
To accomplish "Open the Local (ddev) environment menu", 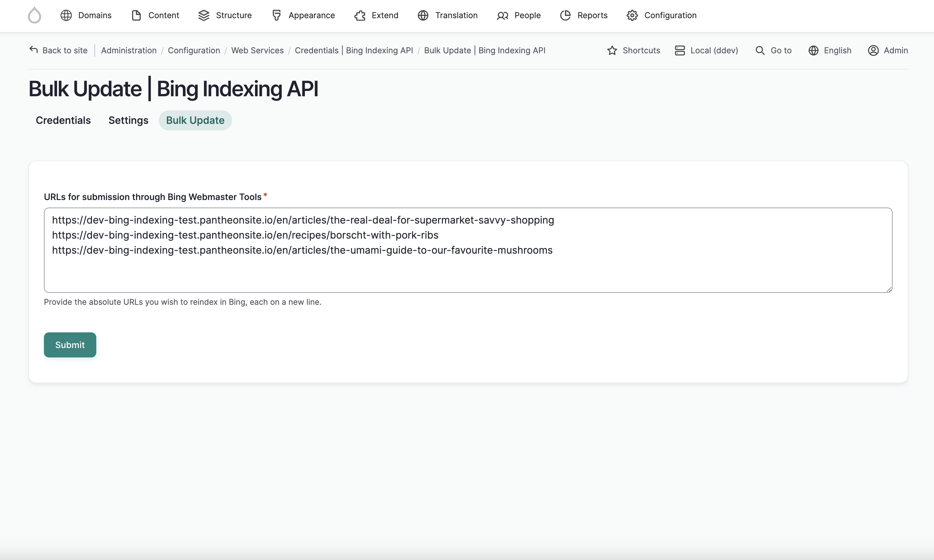I will [x=680, y=50].
